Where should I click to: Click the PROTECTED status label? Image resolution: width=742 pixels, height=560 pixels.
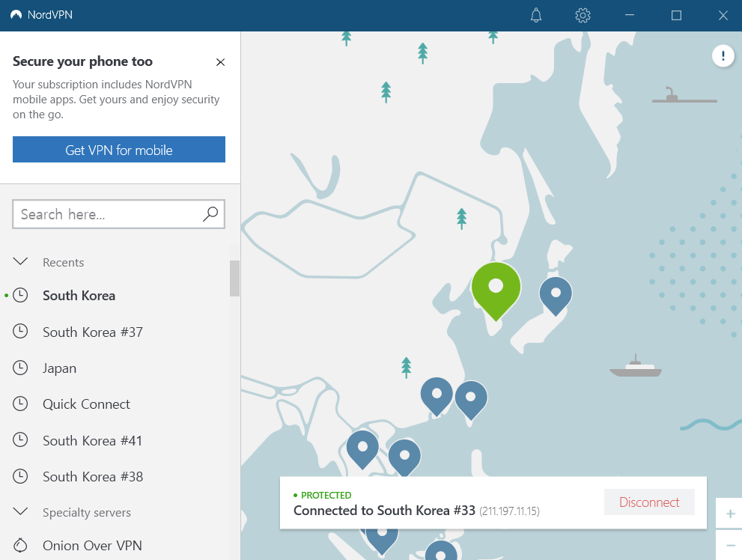tap(326, 495)
